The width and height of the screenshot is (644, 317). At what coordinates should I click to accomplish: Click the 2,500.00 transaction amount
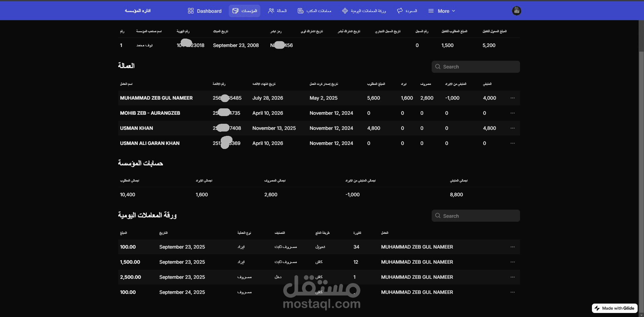point(130,277)
